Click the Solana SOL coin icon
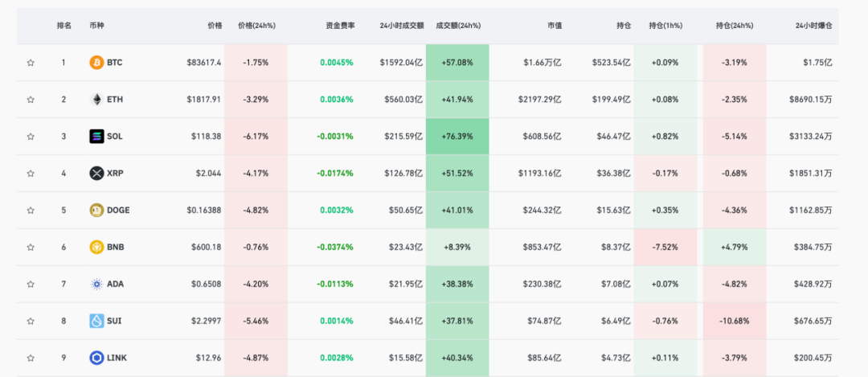The height and width of the screenshot is (377, 868). (x=96, y=137)
